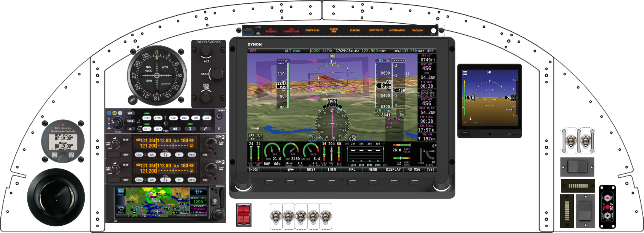Click the yellow M marker beacon lamp
This screenshot has height=233, width=644.
coord(115,113)
